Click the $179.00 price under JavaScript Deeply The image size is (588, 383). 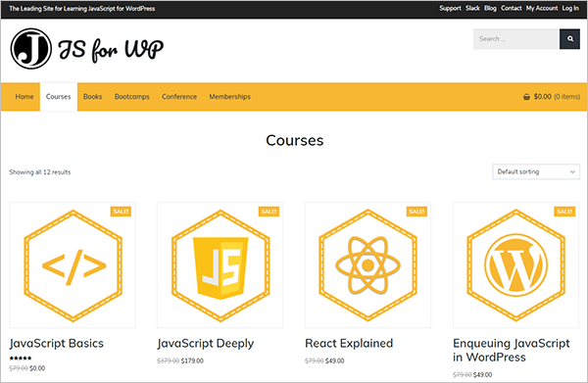coord(192,360)
